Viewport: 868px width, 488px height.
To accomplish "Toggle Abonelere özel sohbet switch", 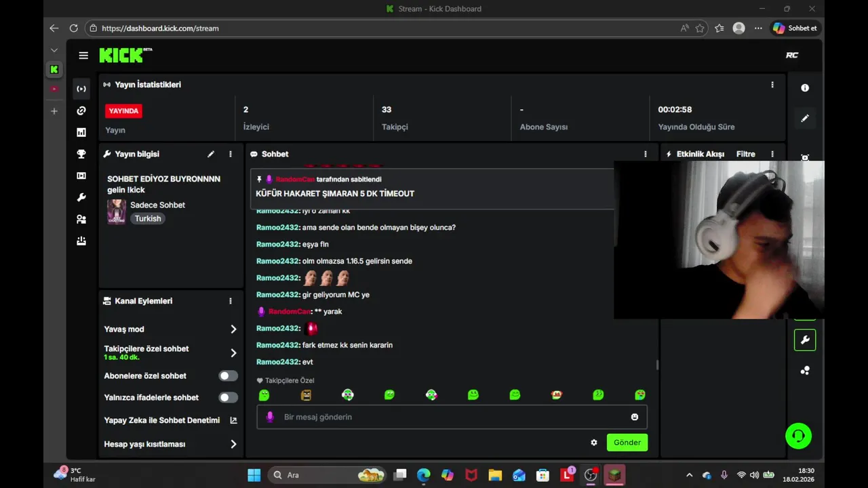I will (229, 375).
